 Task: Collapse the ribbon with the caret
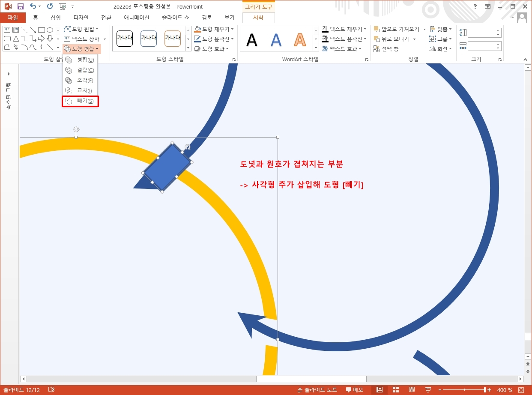tap(526, 60)
